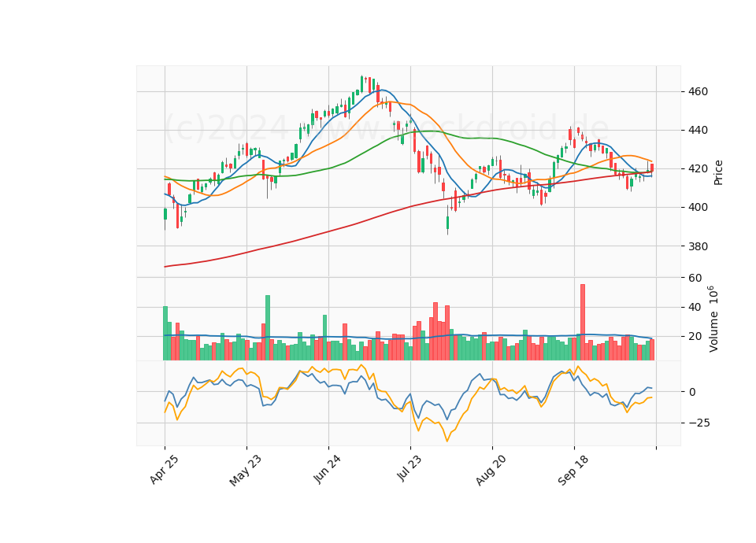Click the Volume axis title
756x543 pixels.
pos(713,319)
